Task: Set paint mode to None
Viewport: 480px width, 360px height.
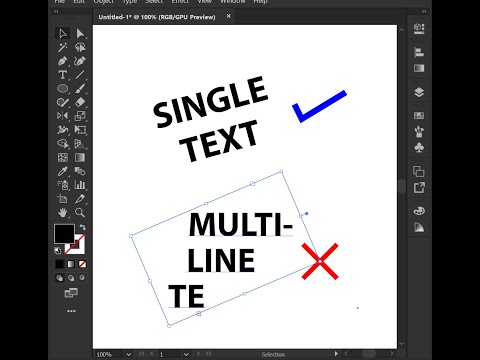Action: 82,264
